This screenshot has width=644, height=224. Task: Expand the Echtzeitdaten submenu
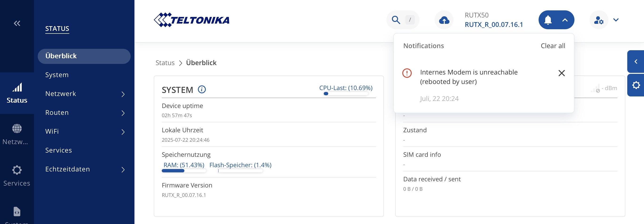[123, 170]
